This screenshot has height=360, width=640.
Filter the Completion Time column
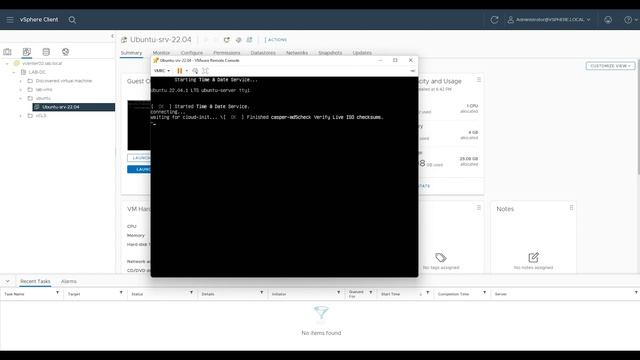484,293
